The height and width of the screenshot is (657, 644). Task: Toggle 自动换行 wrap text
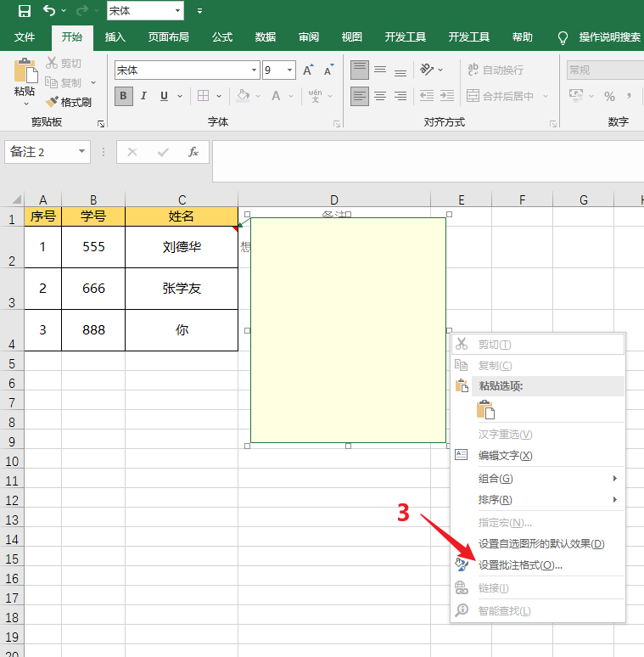(496, 70)
